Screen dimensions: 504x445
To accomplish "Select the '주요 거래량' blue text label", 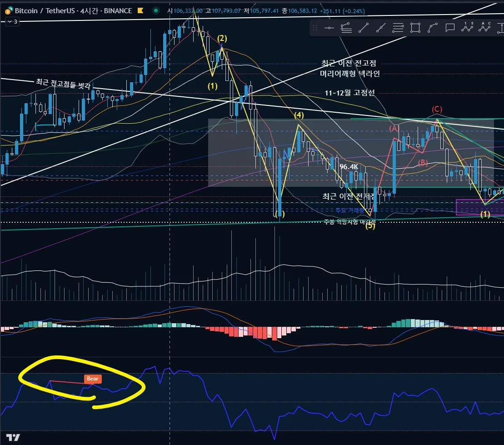I will 350,210.
